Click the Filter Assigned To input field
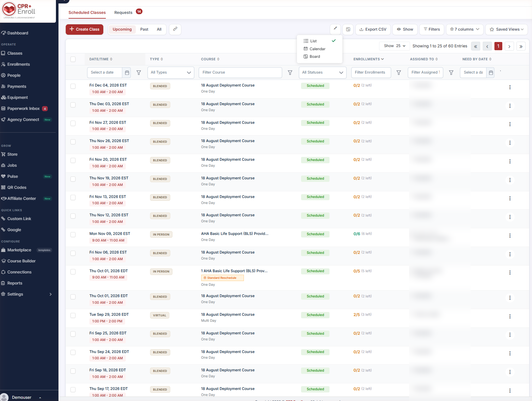532x401 pixels. pos(426,73)
